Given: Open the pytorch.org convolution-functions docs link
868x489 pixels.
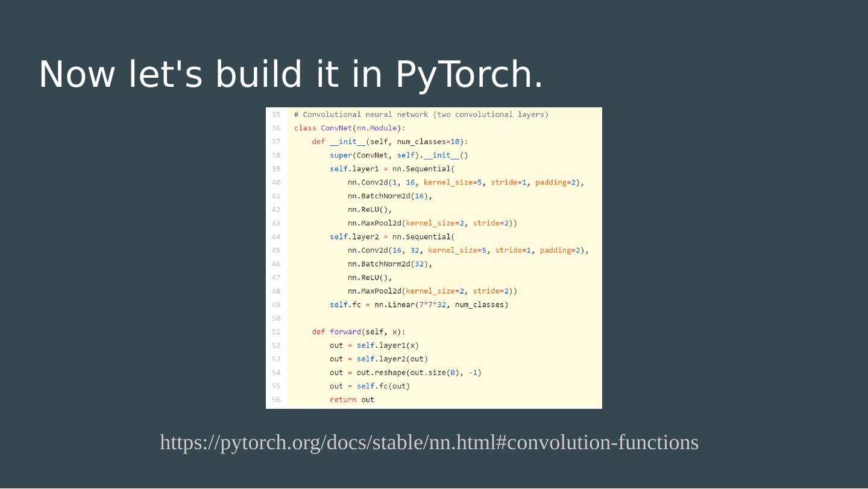Looking at the screenshot, I should coord(429,443).
